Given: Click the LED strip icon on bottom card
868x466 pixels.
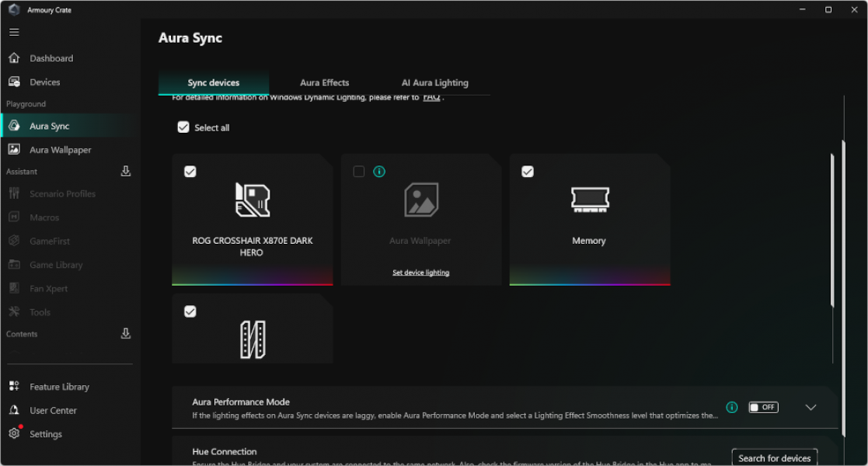Looking at the screenshot, I should [253, 339].
